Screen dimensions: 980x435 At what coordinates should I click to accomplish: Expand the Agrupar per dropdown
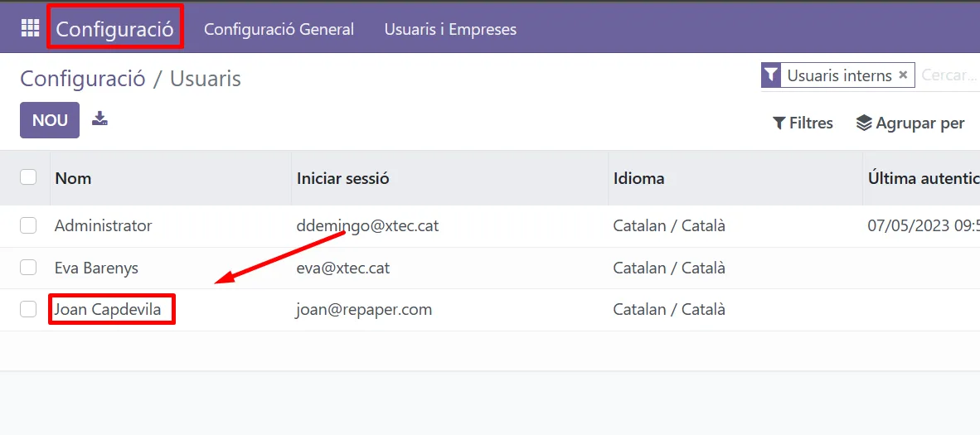click(910, 123)
